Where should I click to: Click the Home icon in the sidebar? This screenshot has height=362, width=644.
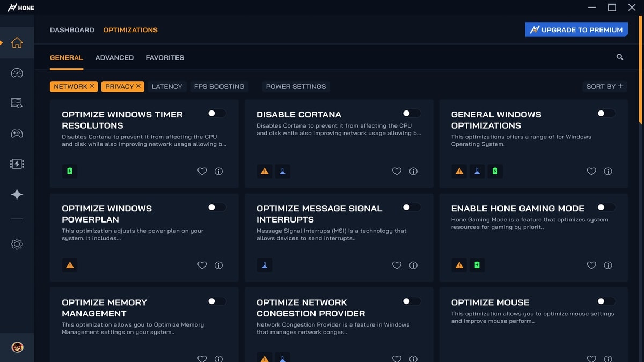(17, 43)
